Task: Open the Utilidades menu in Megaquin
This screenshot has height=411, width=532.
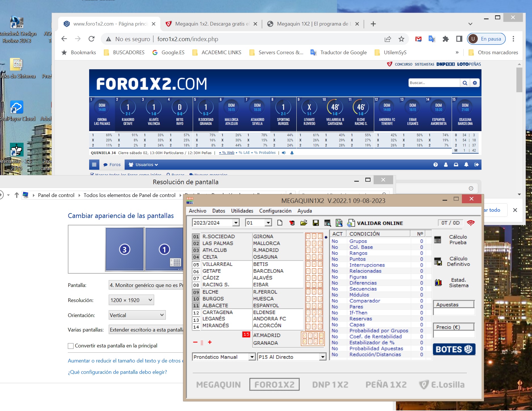Action: (x=242, y=211)
